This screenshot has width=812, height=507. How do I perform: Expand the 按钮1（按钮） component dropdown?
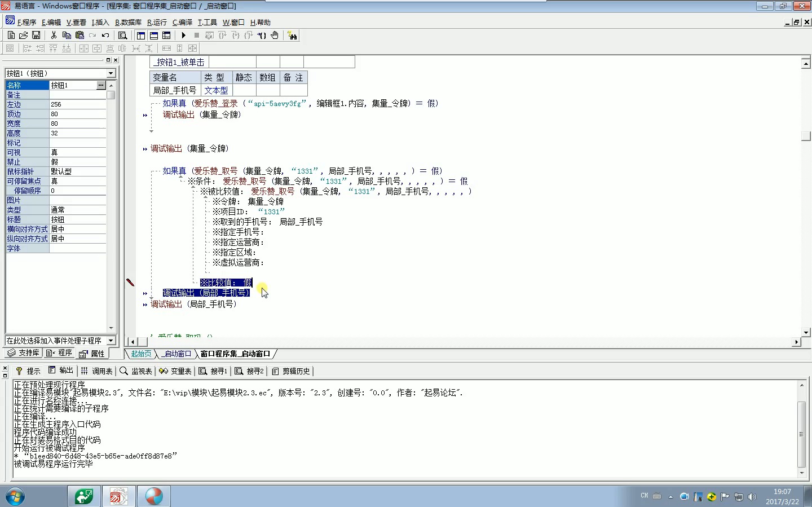[x=111, y=73]
